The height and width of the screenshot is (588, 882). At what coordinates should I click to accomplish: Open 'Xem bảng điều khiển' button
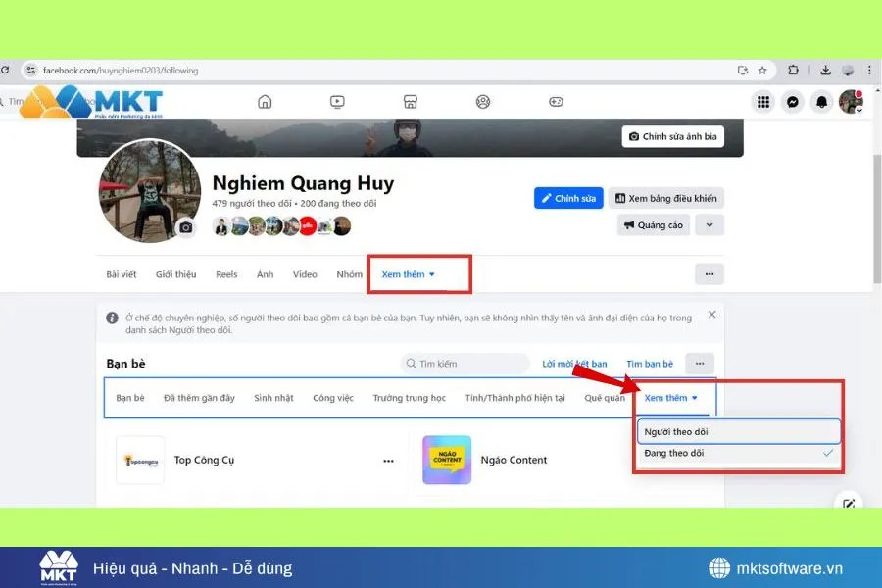667,198
